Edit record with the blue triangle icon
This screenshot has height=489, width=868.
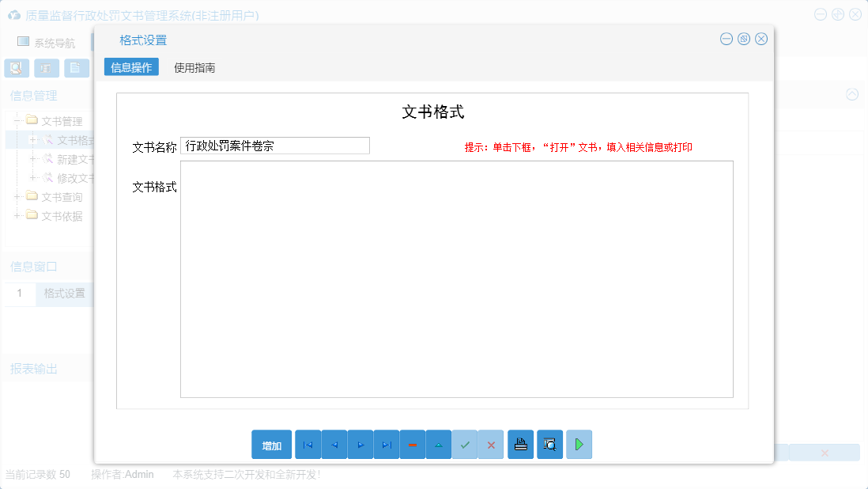pyautogui.click(x=438, y=444)
